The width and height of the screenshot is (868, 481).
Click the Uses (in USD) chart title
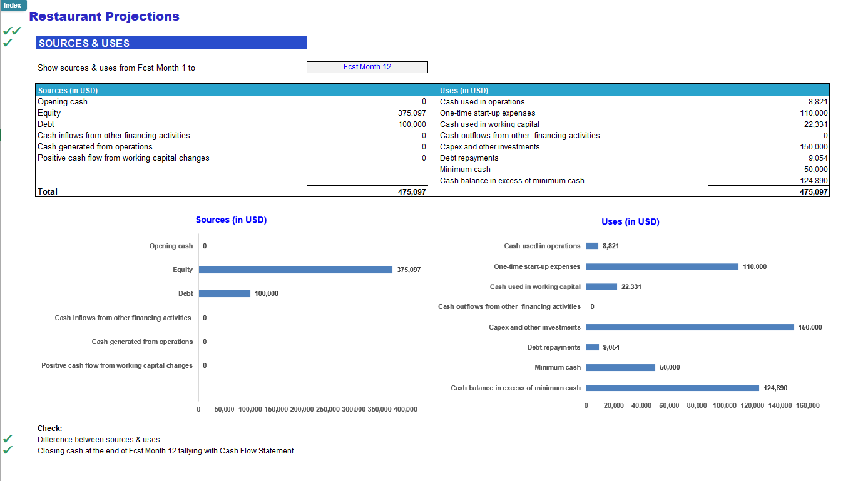[x=630, y=222]
